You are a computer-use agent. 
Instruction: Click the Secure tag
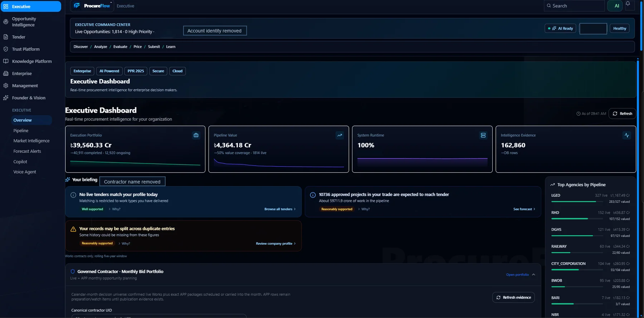pos(158,71)
